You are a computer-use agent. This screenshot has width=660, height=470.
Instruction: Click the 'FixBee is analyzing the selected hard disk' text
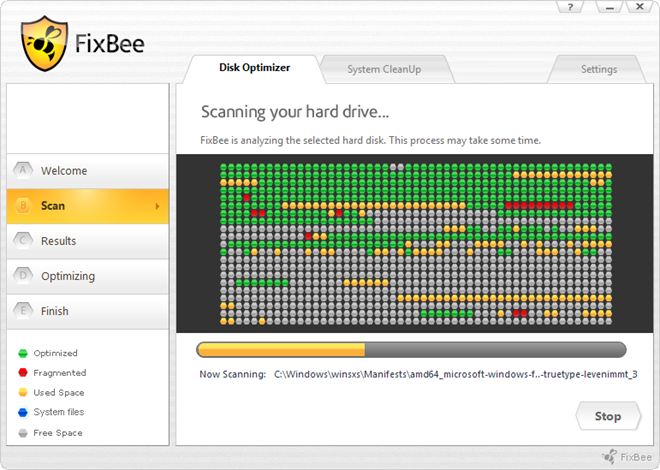[370, 140]
